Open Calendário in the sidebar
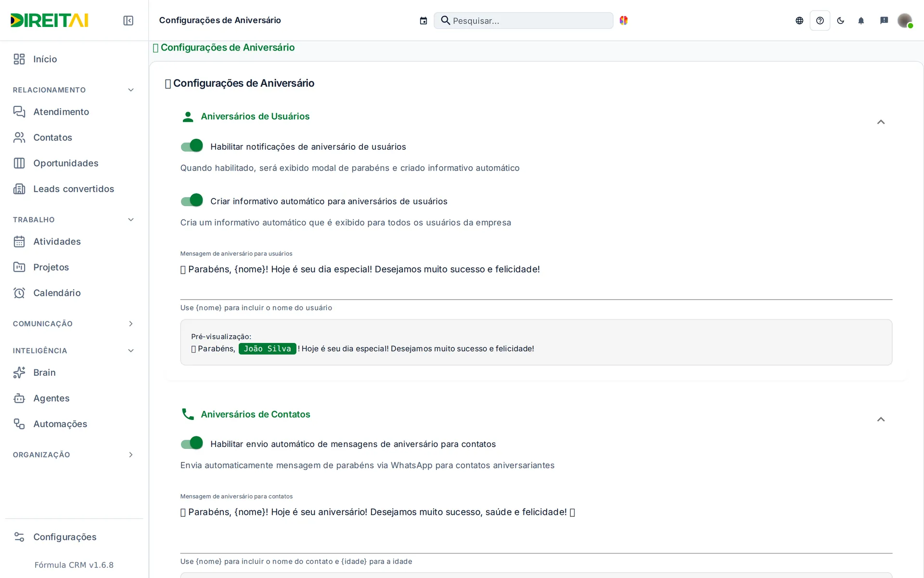The width and height of the screenshot is (924, 578). tap(74, 293)
